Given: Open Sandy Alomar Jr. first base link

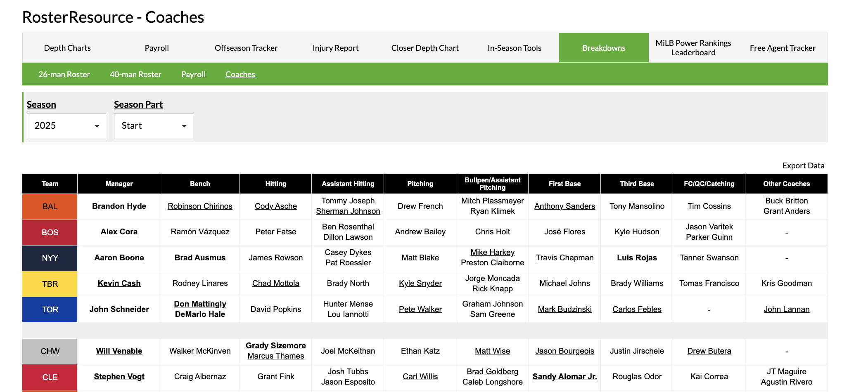Looking at the screenshot, I should click(x=564, y=377).
